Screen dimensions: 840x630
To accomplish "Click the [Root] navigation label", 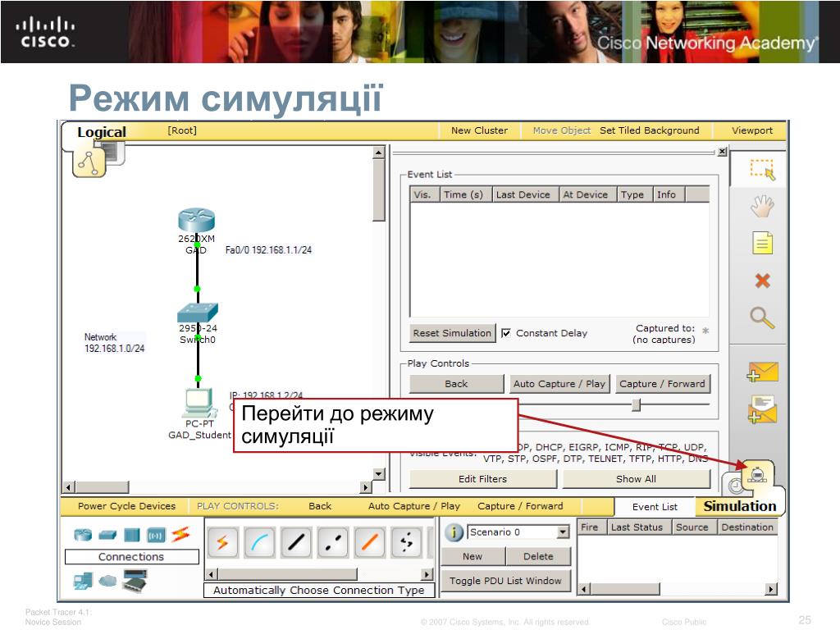I will pyautogui.click(x=182, y=130).
